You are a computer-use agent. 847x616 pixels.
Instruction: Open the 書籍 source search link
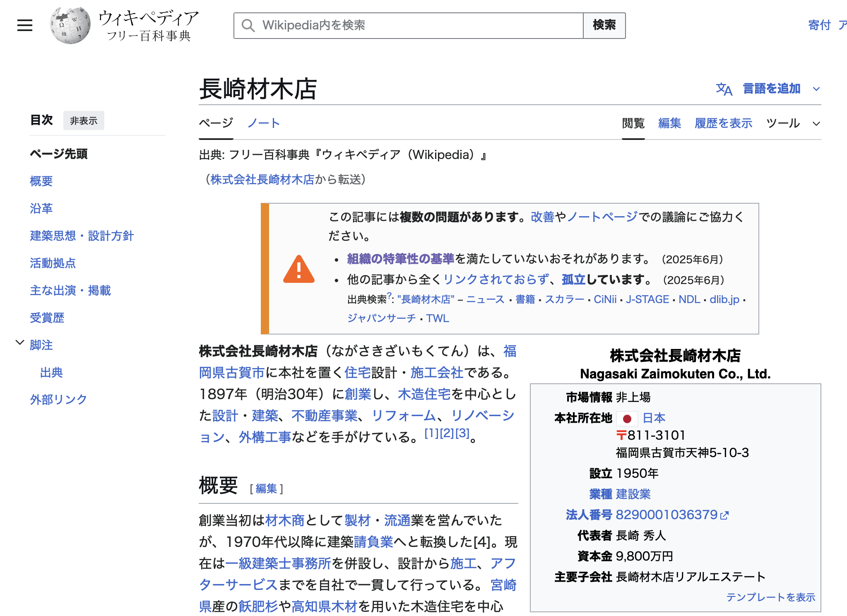(x=525, y=300)
